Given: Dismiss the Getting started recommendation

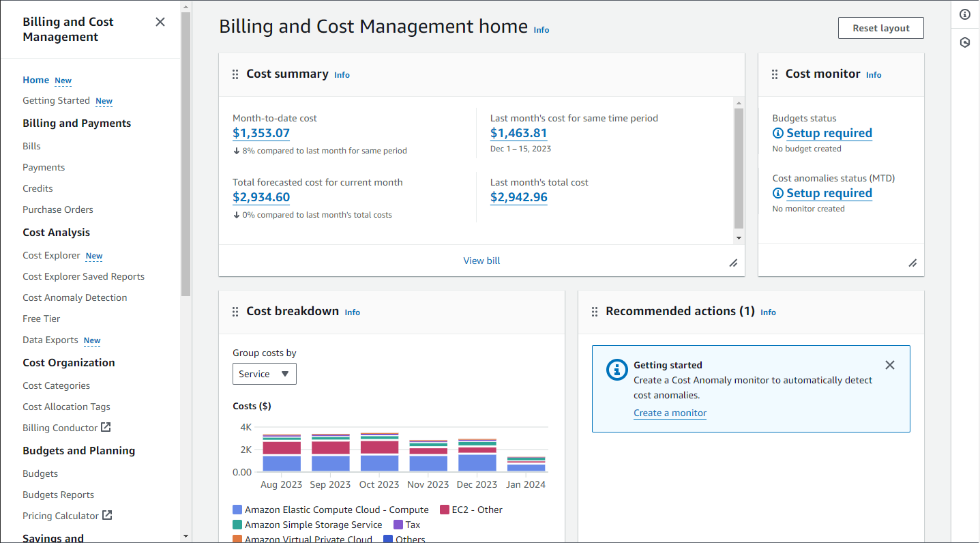Looking at the screenshot, I should pyautogui.click(x=890, y=365).
